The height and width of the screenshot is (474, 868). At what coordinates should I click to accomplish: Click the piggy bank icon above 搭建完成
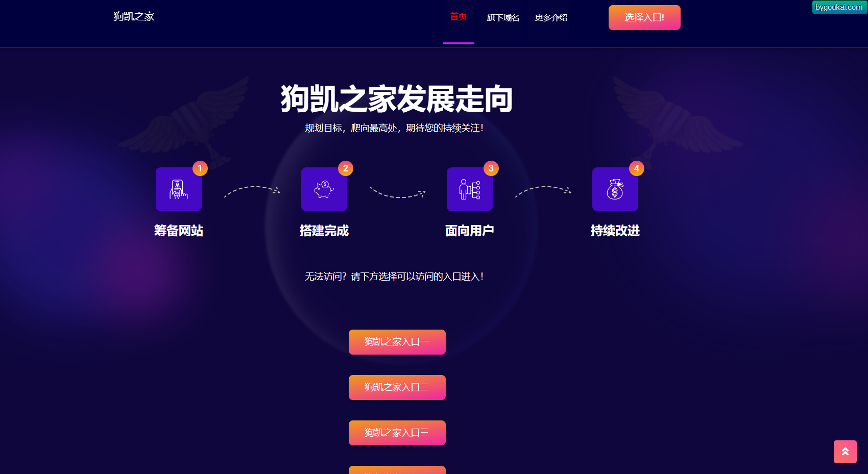click(x=324, y=189)
